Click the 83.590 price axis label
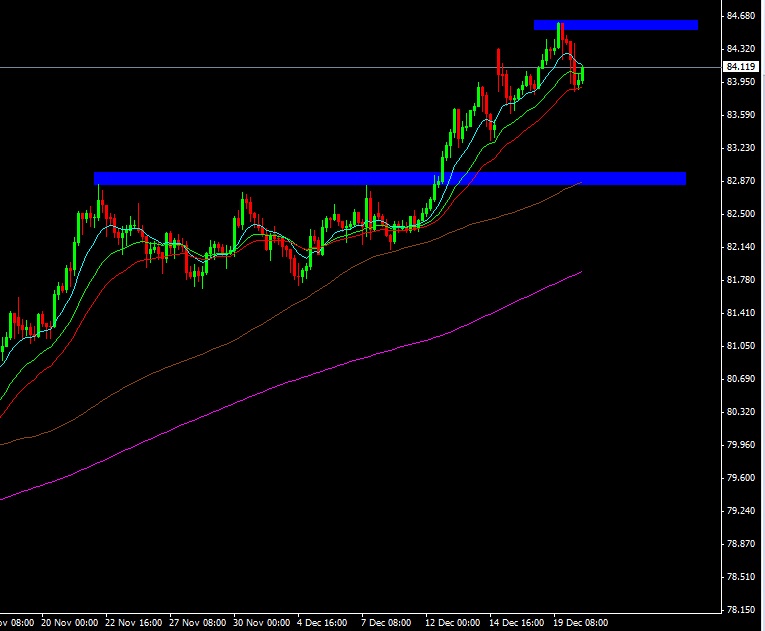The width and height of the screenshot is (765, 631). coord(741,115)
